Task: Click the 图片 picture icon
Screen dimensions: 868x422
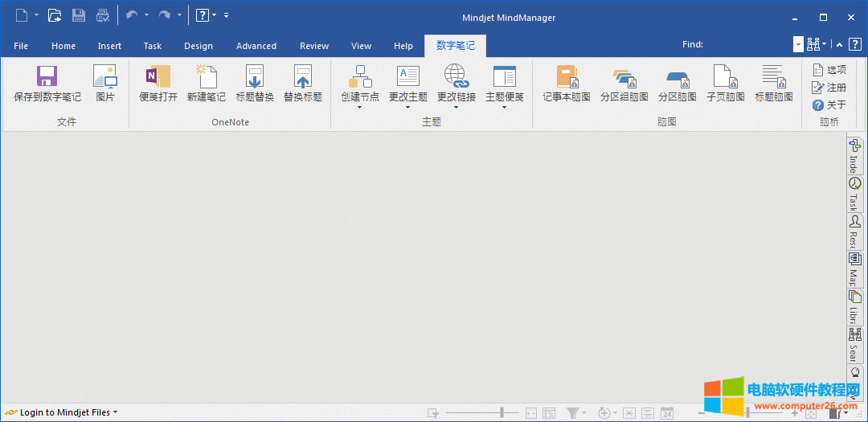Action: [x=105, y=77]
